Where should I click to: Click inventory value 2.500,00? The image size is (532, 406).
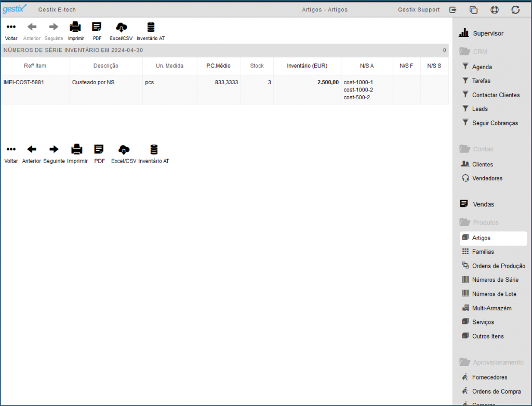tap(328, 82)
